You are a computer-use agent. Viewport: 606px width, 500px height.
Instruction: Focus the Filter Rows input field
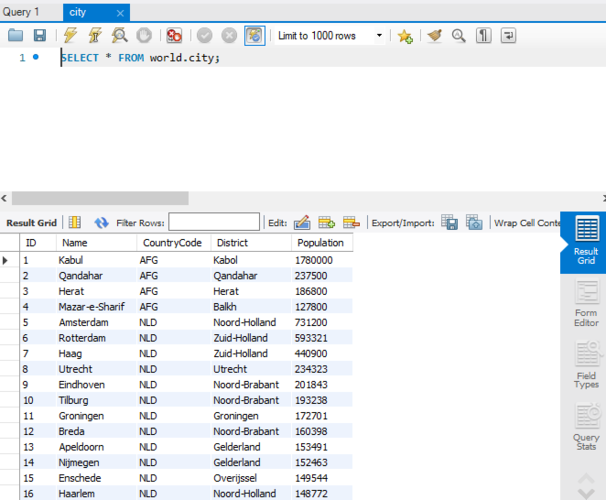point(214,222)
